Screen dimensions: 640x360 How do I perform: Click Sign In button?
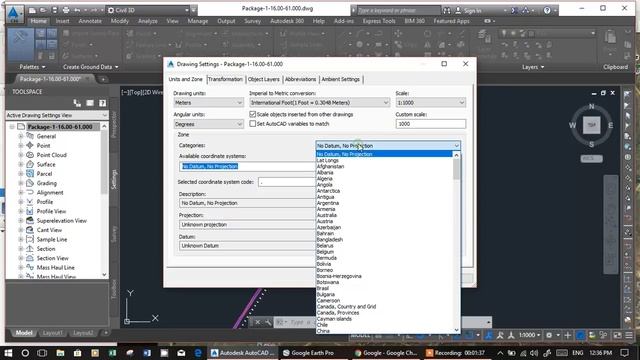click(468, 11)
